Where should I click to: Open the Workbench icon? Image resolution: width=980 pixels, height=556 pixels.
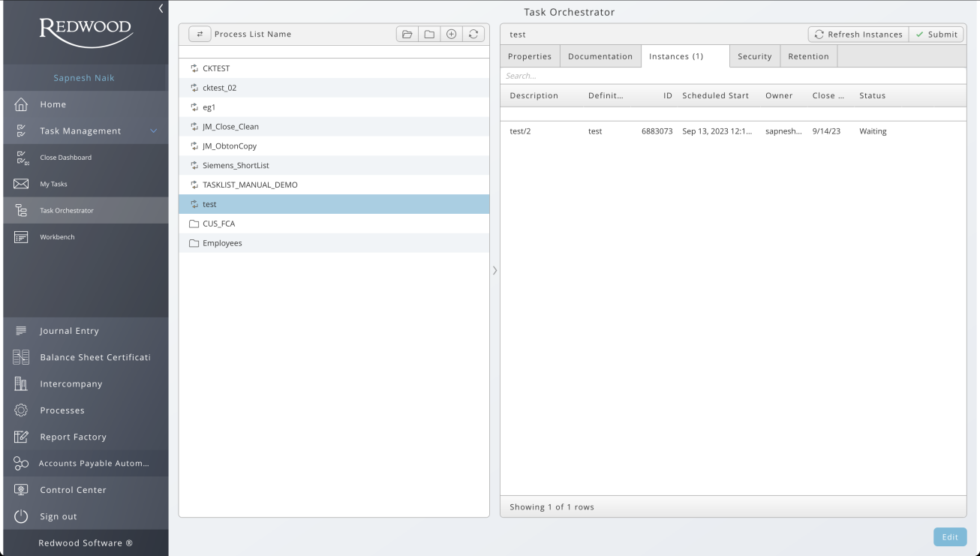21,237
